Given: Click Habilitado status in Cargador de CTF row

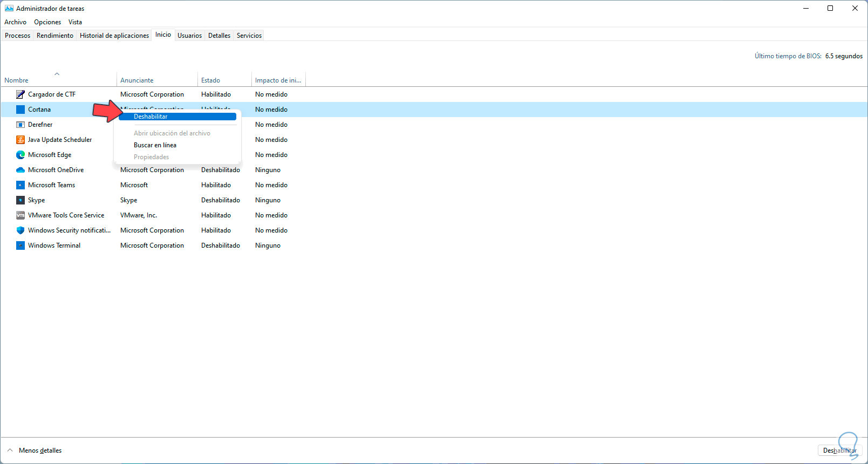Looking at the screenshot, I should (x=216, y=94).
